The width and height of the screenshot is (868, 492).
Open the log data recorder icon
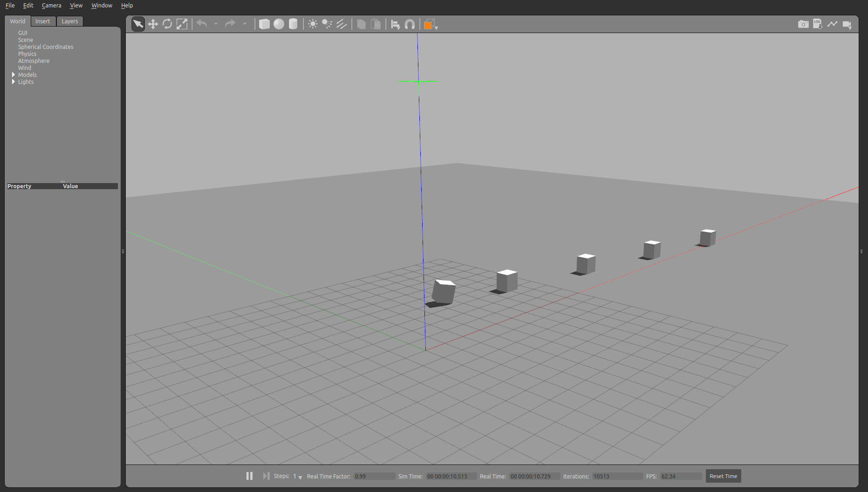click(818, 24)
